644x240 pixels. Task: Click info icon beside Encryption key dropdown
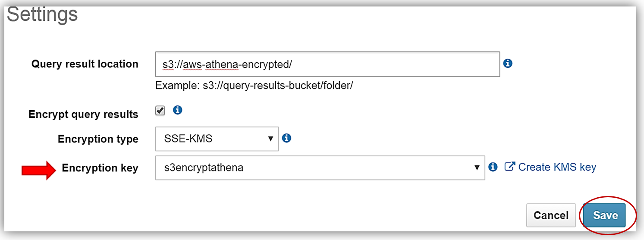(493, 167)
